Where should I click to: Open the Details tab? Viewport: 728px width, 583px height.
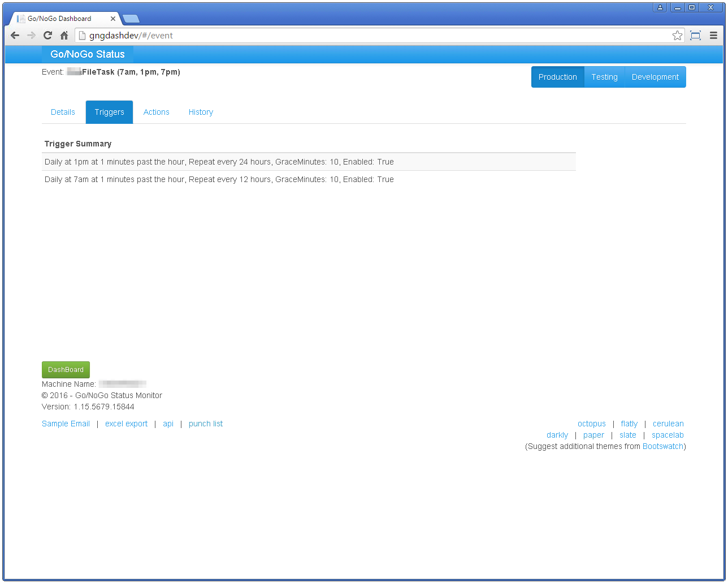[63, 112]
